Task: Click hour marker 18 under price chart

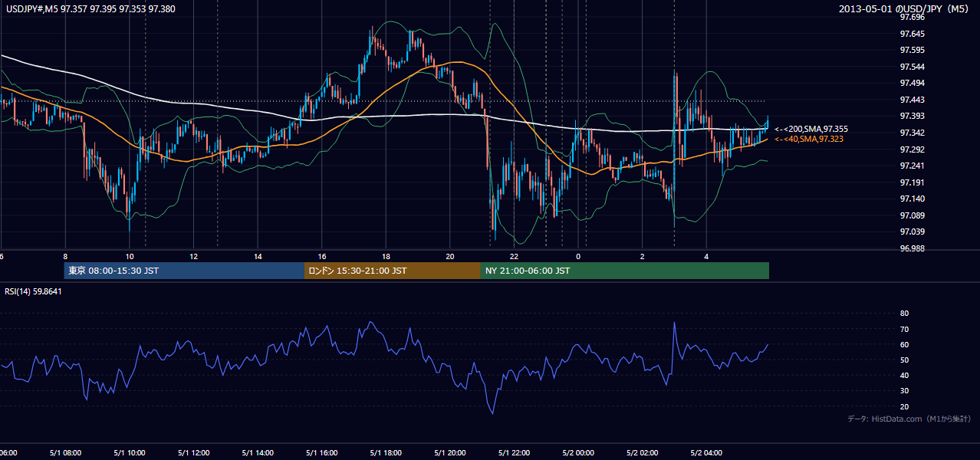Action: tap(386, 257)
